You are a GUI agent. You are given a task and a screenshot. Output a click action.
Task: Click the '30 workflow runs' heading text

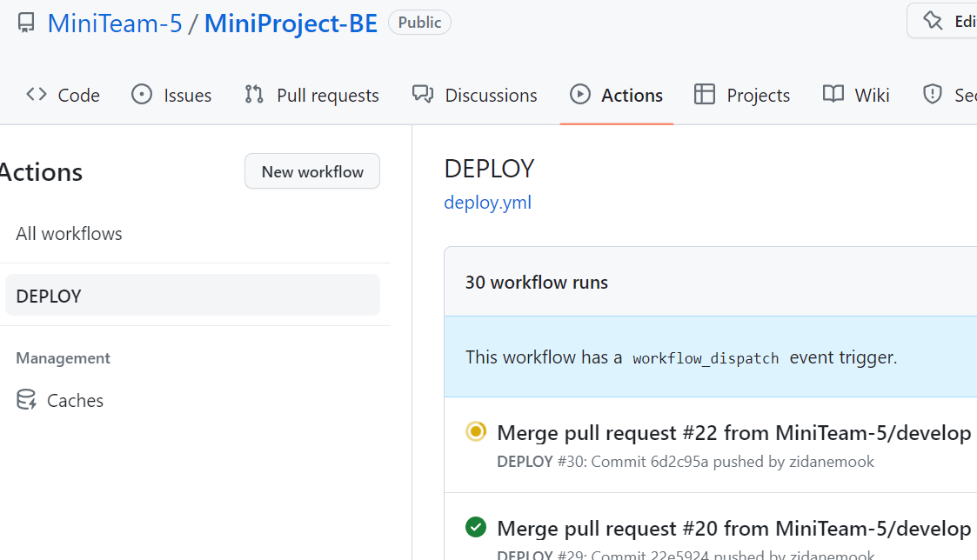click(x=537, y=283)
